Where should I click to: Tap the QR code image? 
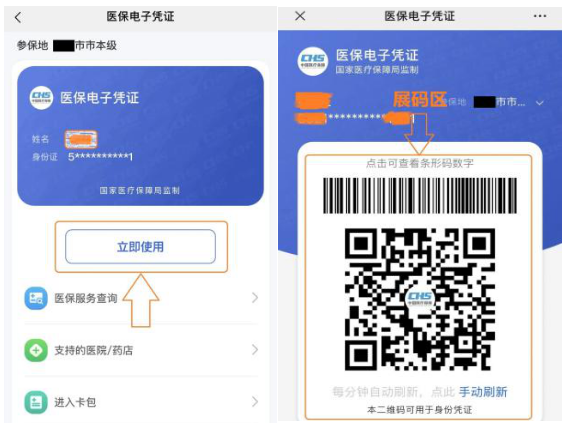pyautogui.click(x=420, y=299)
